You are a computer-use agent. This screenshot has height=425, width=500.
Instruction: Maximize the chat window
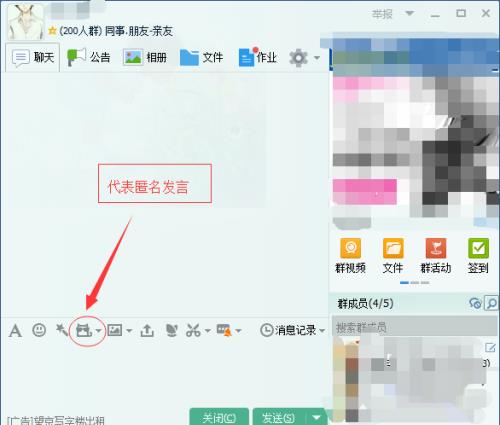tap(461, 13)
